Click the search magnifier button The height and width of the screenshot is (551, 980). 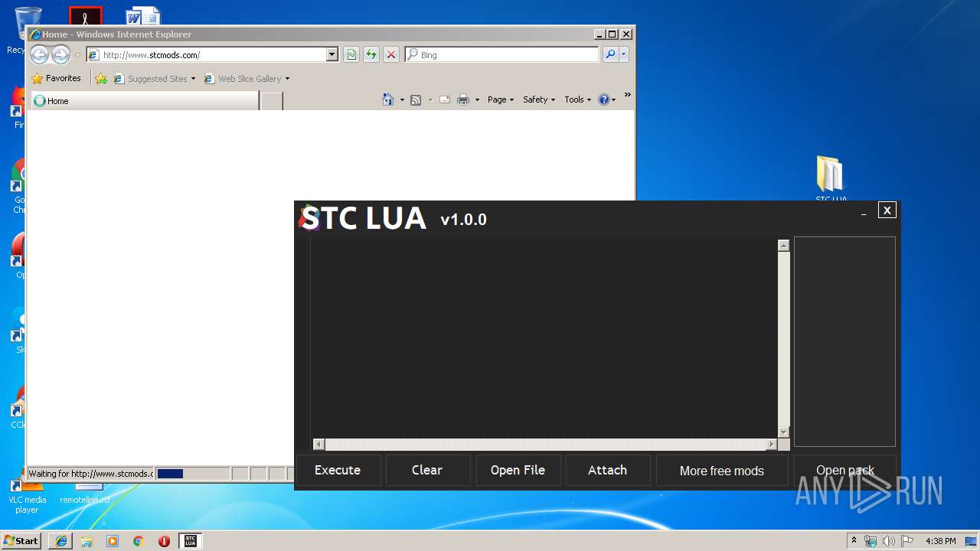pos(610,54)
